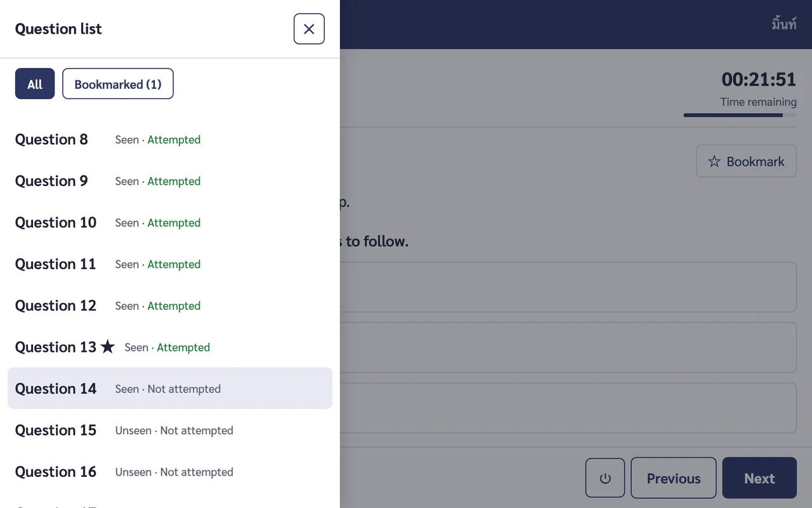Jump to Question 9
Viewport: 812px width, 508px height.
(170, 181)
